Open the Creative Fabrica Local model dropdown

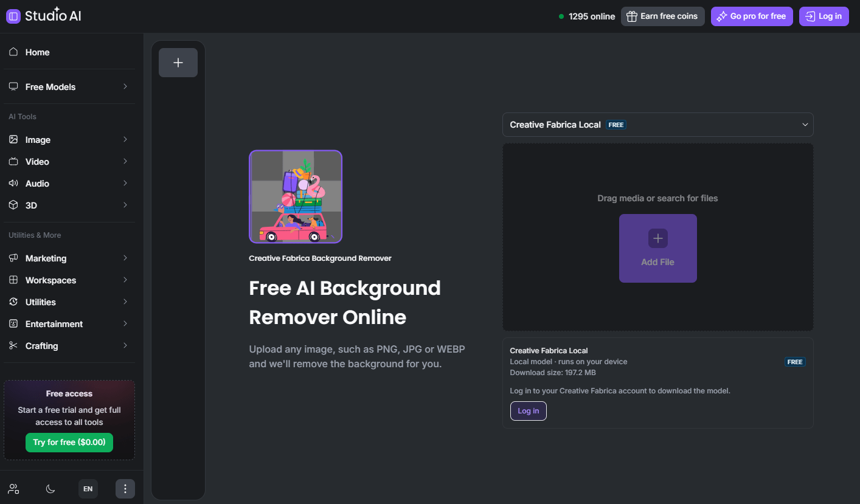click(x=657, y=125)
